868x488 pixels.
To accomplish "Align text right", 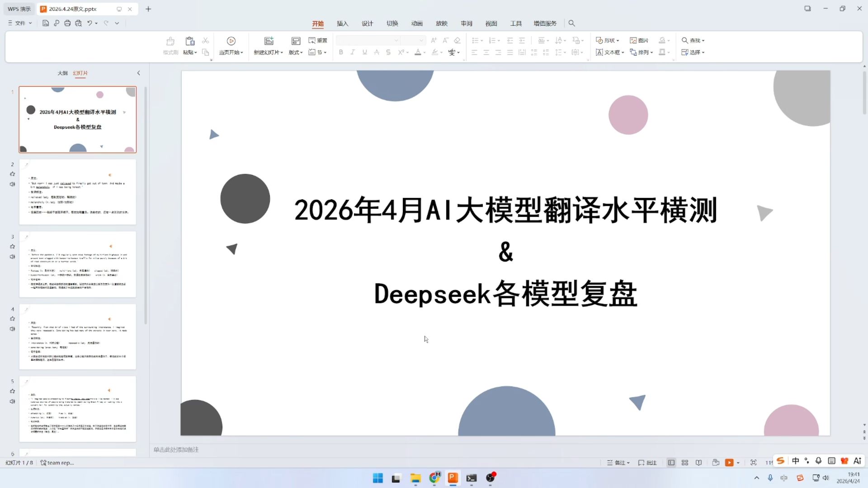I will click(x=498, y=52).
